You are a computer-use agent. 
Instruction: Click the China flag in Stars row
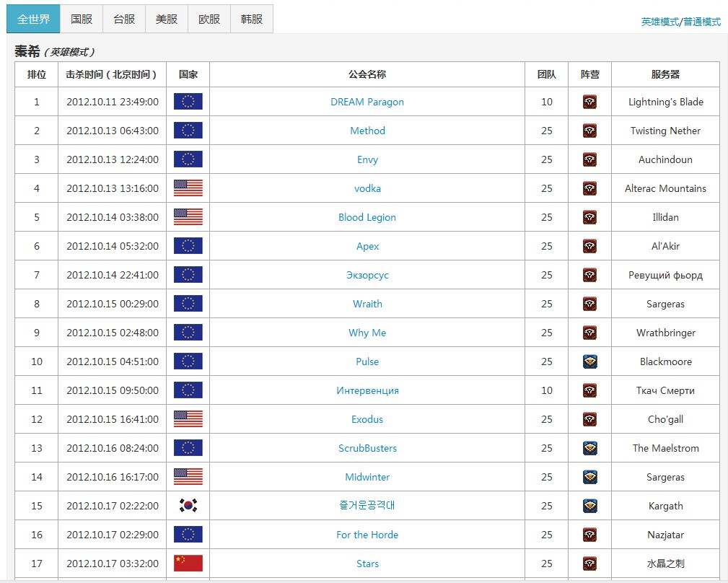(x=188, y=564)
